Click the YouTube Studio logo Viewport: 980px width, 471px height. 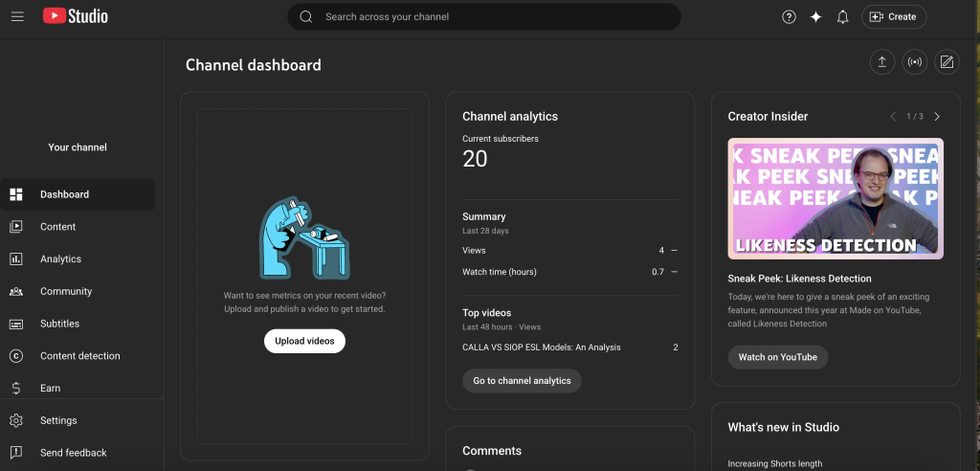[76, 16]
